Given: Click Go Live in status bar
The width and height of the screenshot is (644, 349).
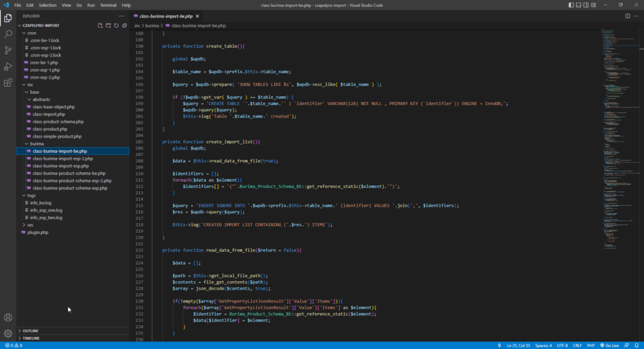Looking at the screenshot, I should click(x=609, y=345).
